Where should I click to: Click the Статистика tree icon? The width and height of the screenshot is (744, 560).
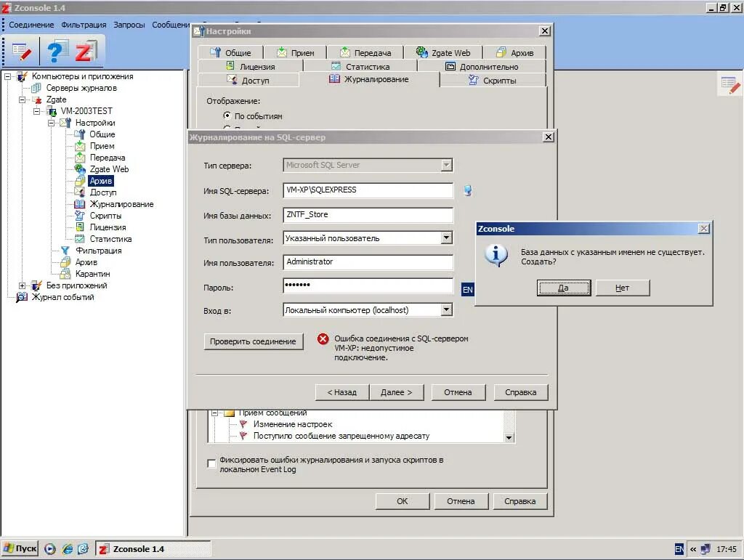click(80, 239)
